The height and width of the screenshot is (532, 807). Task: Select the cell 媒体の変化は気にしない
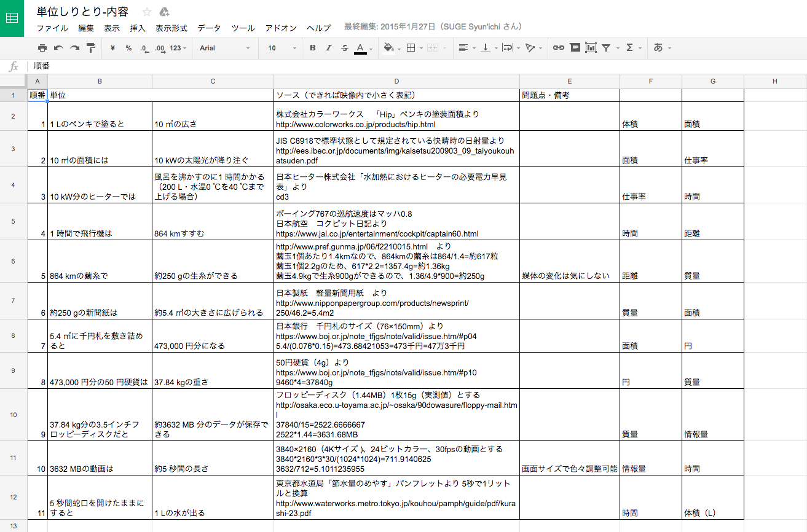pos(570,261)
